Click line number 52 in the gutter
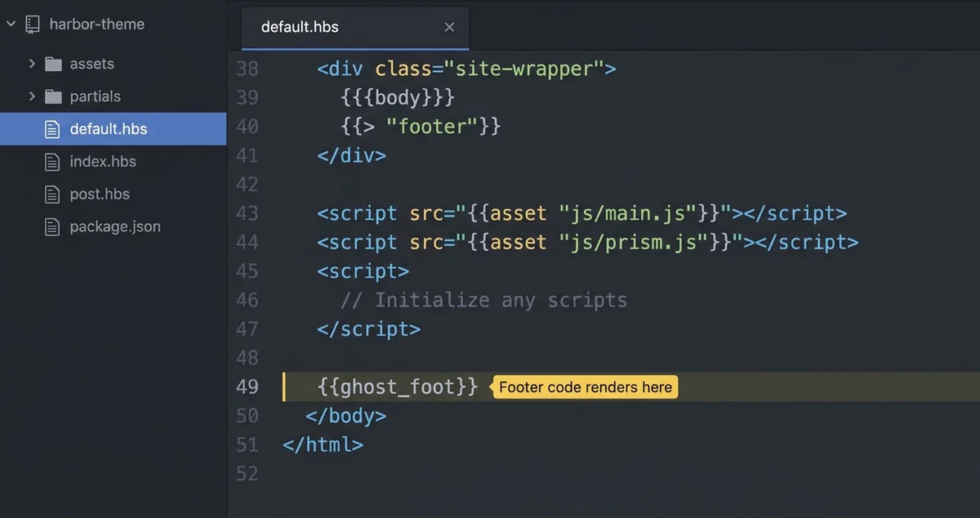Image resolution: width=980 pixels, height=518 pixels. click(x=247, y=473)
